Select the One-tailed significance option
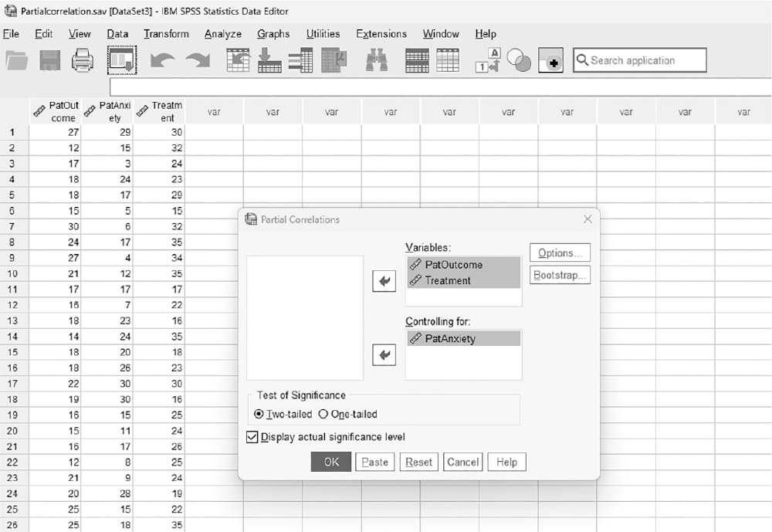 point(348,415)
